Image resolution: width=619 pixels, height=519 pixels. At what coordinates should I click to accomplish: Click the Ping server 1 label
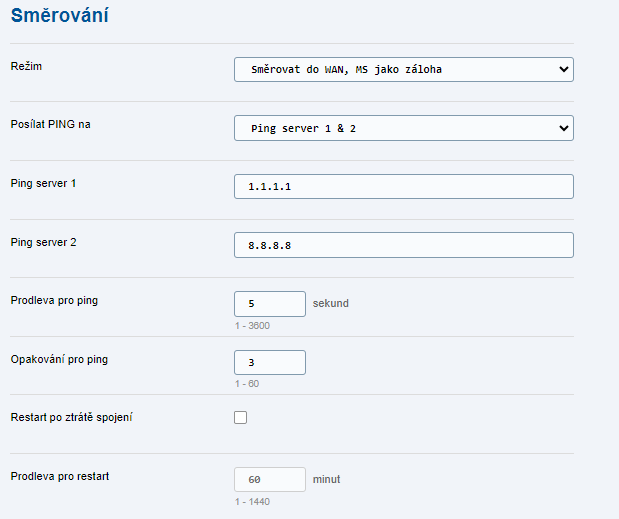pyautogui.click(x=43, y=183)
